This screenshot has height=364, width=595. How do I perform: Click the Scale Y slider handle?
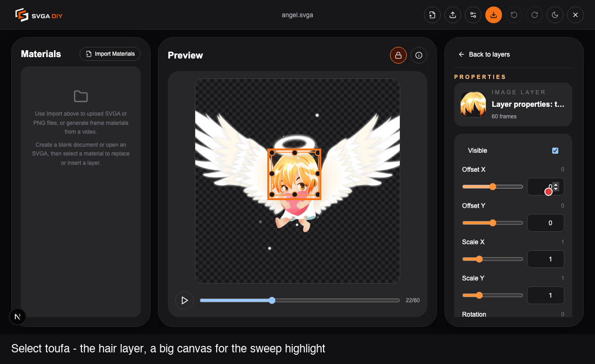coord(479,295)
